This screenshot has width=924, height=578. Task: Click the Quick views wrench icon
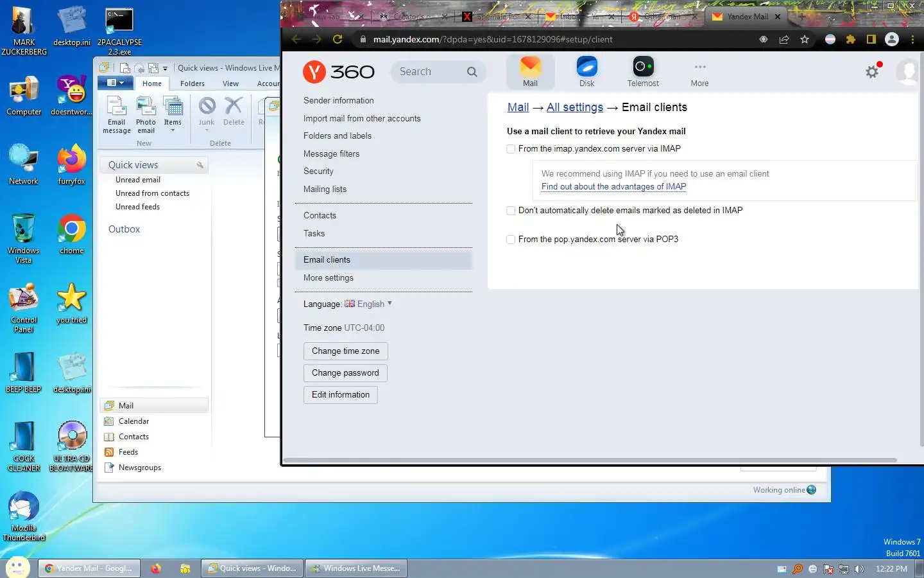200,166
